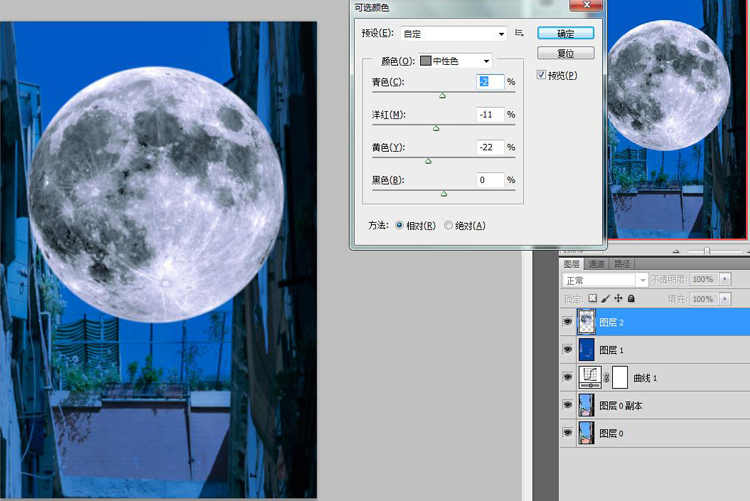Close the 可选颜色 dialog
The image size is (750, 501).
(x=586, y=5)
